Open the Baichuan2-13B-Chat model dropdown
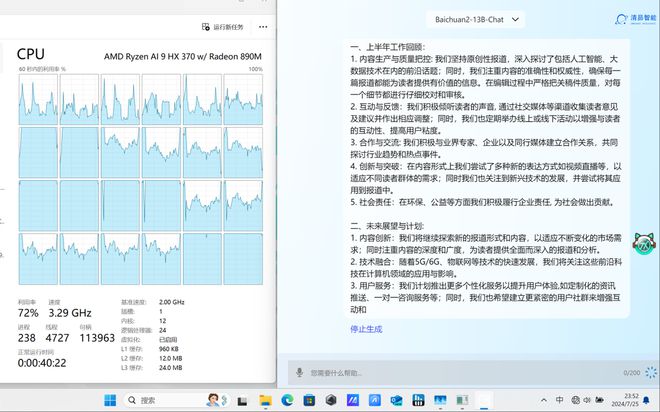This screenshot has width=660, height=412. point(476,19)
